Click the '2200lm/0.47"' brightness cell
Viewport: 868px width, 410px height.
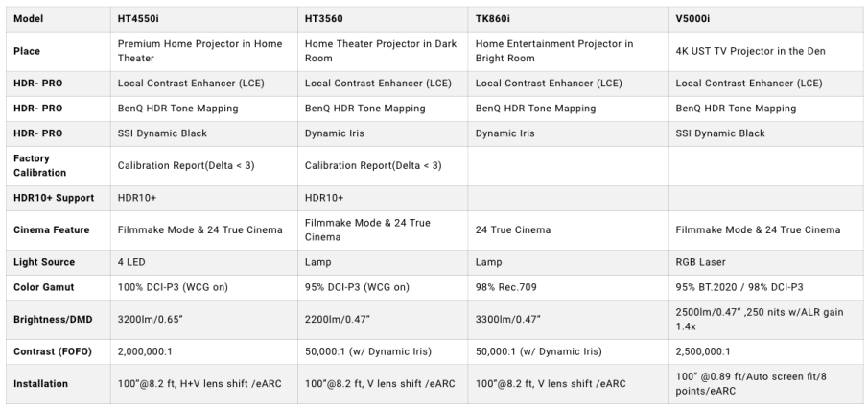pyautogui.click(x=337, y=320)
